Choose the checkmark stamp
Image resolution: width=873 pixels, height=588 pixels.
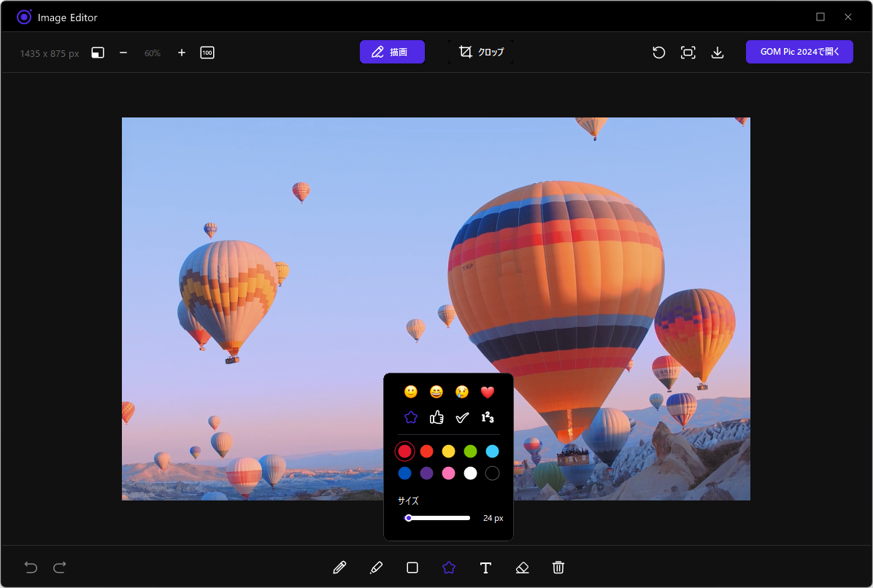[x=462, y=417]
